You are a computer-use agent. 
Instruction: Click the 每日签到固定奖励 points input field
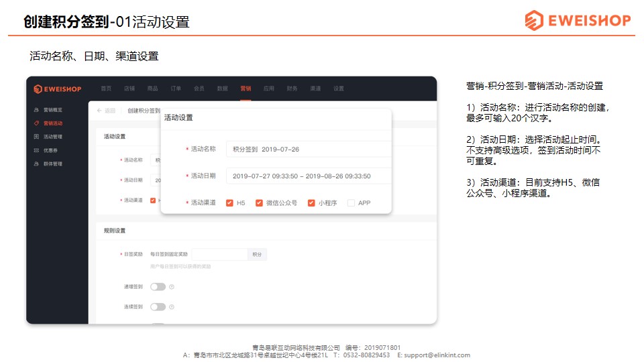[x=219, y=255]
